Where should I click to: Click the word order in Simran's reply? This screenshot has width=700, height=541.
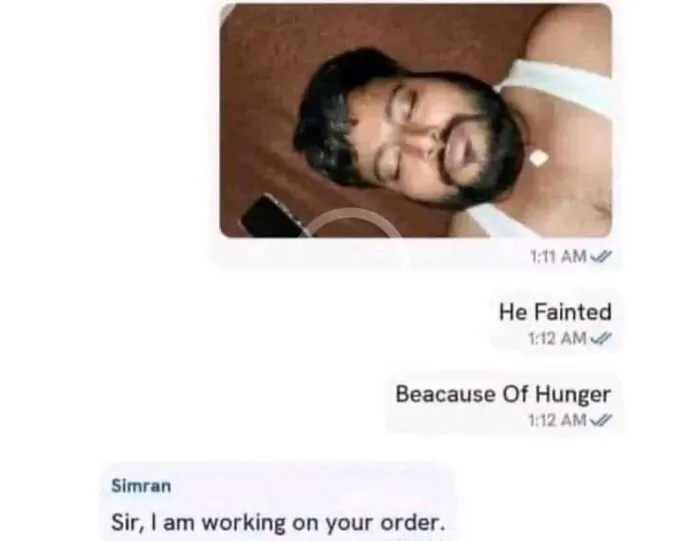412,523
